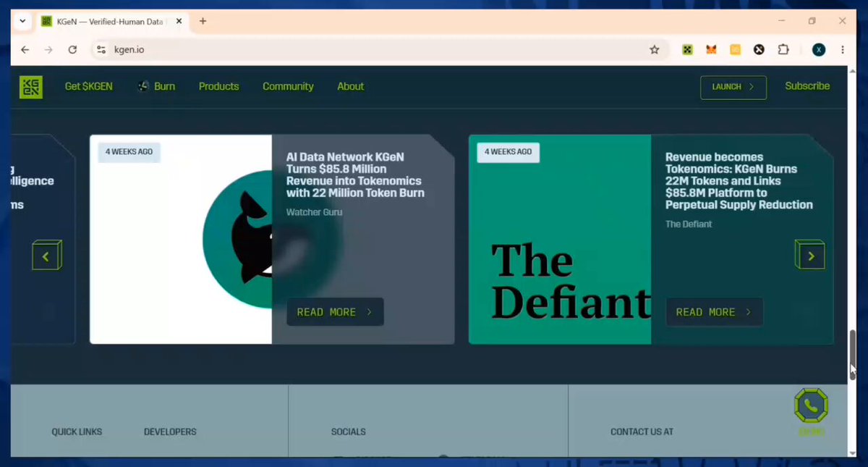868x467 pixels.
Task: Click the "DEVELOPERS" footer heading
Action: point(170,432)
